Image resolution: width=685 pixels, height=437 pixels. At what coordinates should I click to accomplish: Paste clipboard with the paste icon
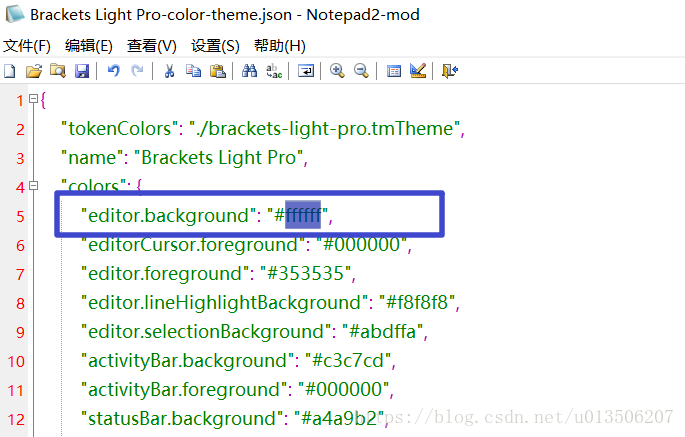pyautogui.click(x=218, y=70)
